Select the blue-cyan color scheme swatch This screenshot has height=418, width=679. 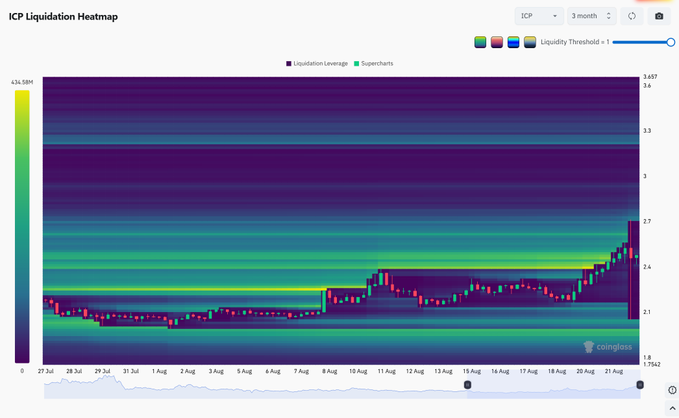[x=513, y=42]
